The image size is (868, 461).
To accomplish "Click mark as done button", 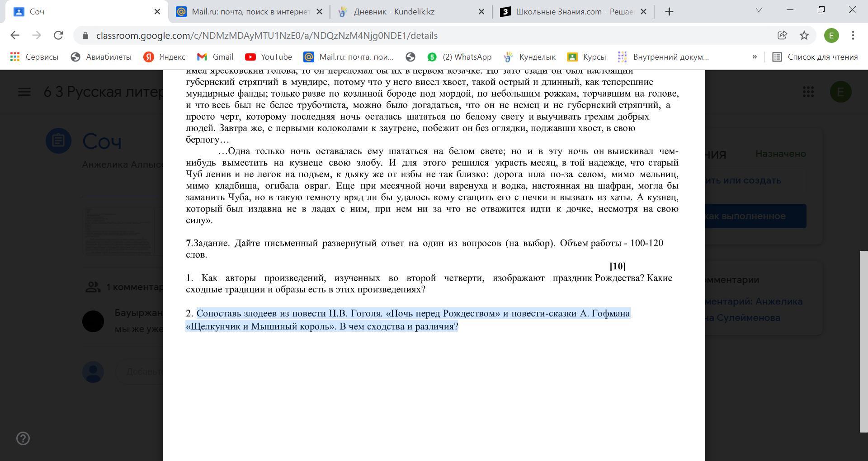I will tap(755, 216).
